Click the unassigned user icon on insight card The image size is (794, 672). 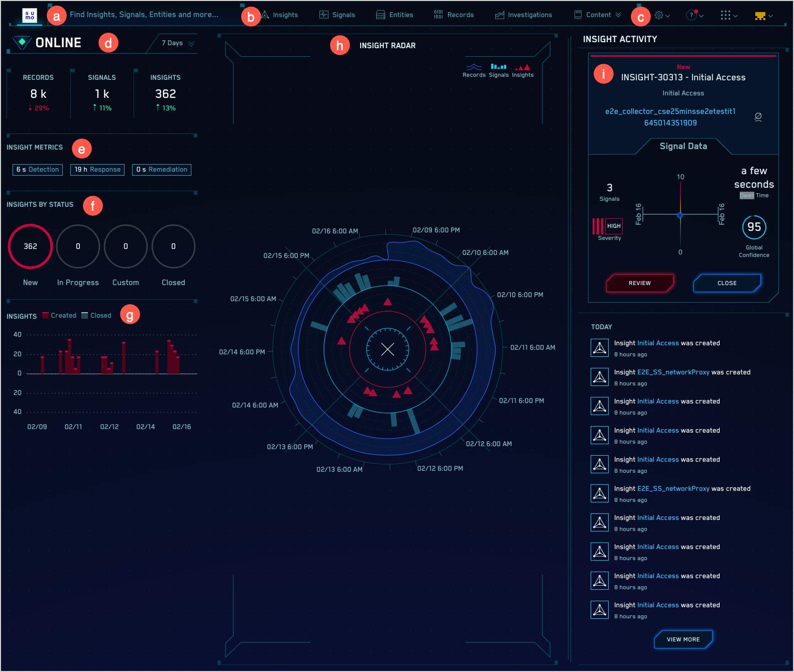coord(758,117)
